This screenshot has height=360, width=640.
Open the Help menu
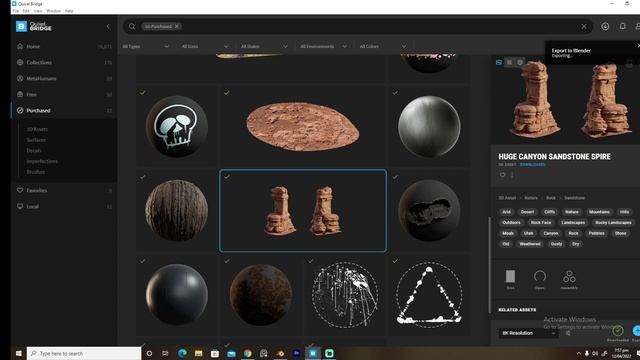[x=69, y=11]
